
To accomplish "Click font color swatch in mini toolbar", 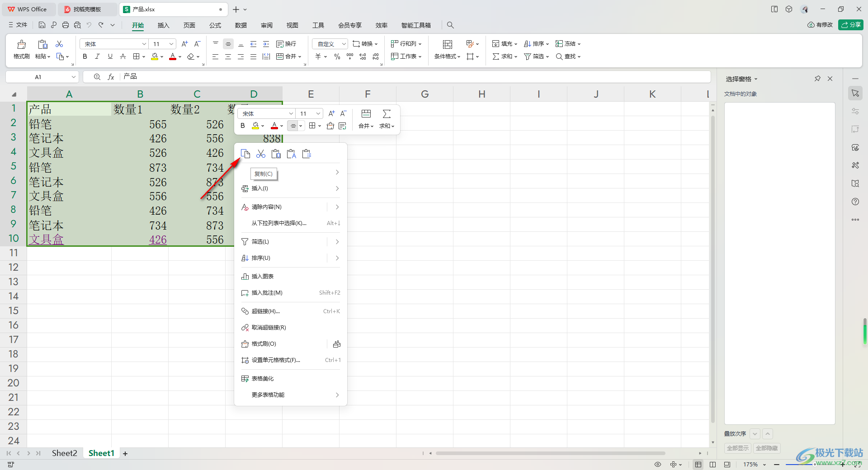I will [x=274, y=126].
